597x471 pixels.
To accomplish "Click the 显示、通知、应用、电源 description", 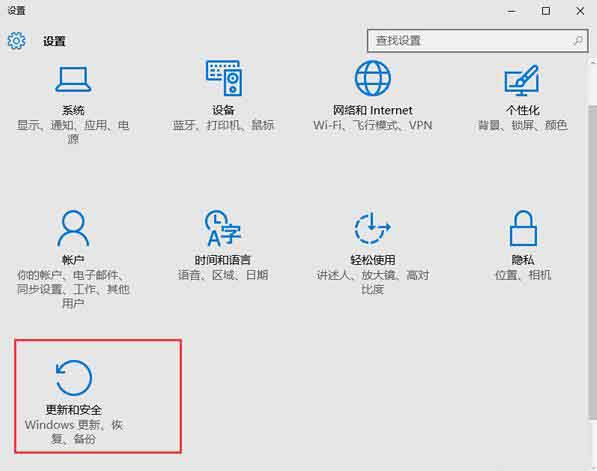I will click(73, 132).
